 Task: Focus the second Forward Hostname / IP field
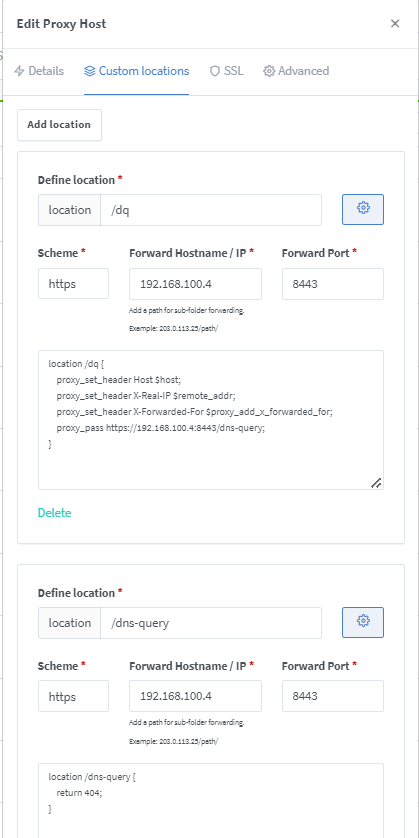tap(196, 696)
